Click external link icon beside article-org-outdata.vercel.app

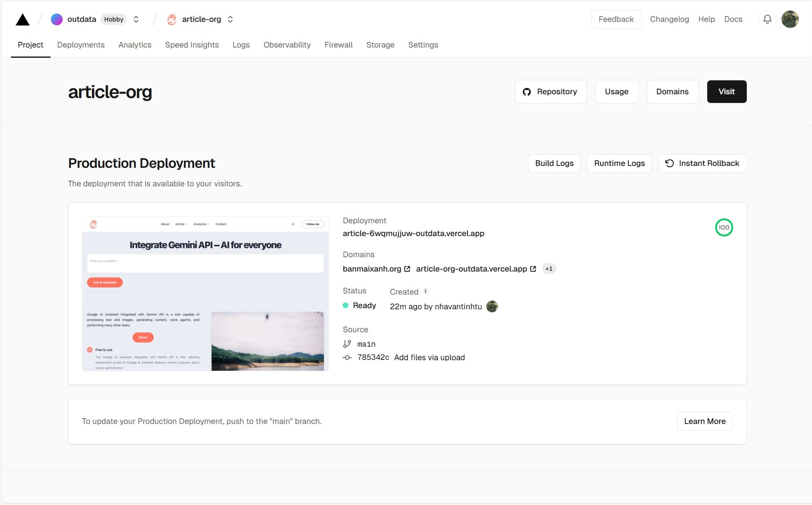click(x=533, y=269)
